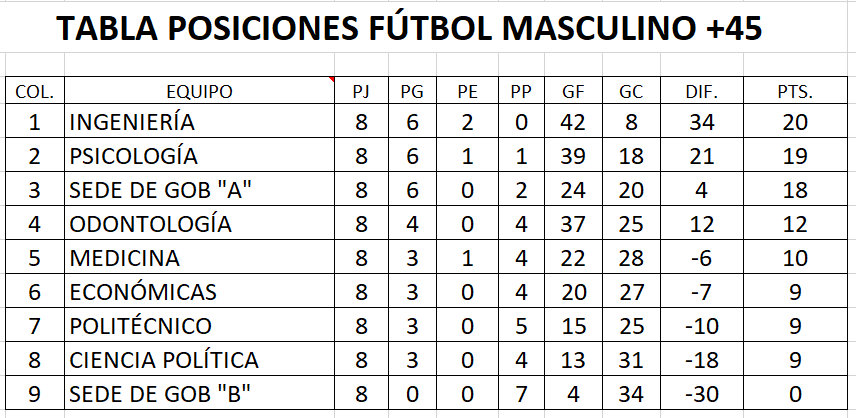
Task: Select the PJ column header
Action: (361, 91)
